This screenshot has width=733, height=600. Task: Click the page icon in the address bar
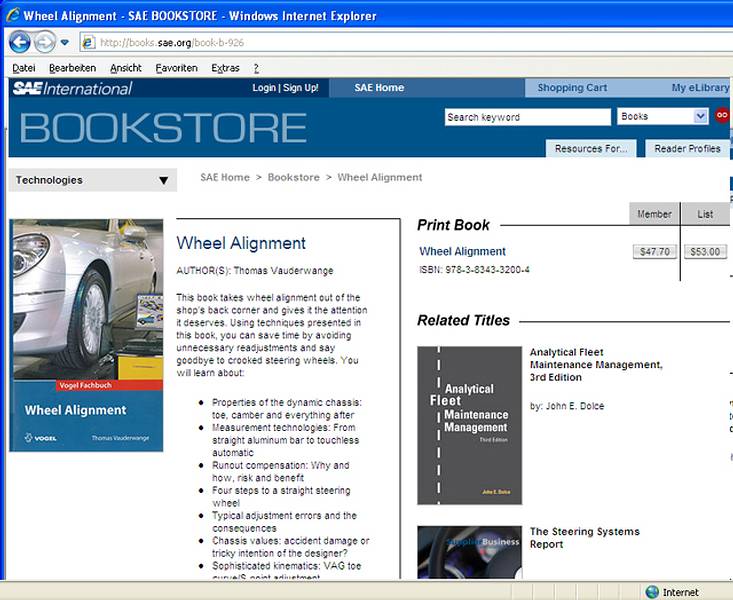click(88, 43)
